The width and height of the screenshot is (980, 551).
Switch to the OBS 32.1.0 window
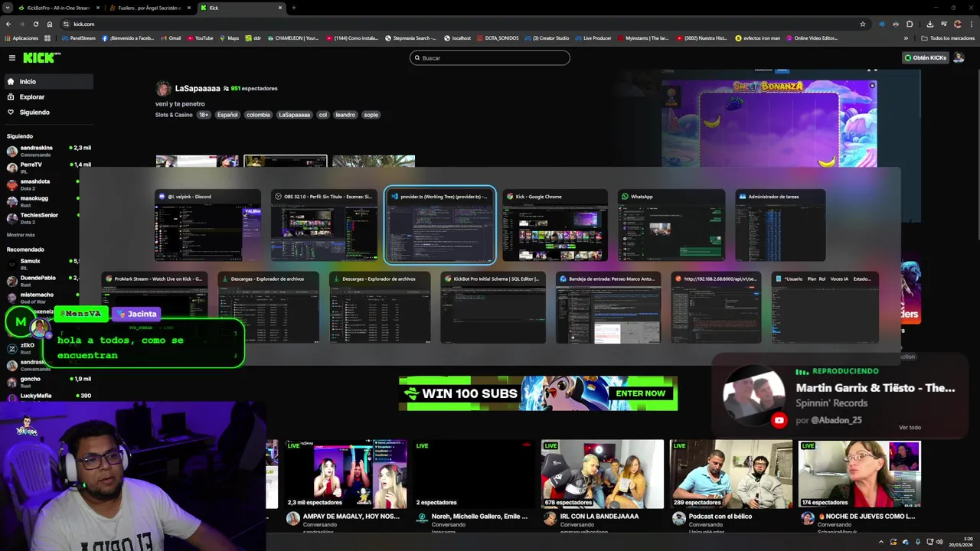324,226
